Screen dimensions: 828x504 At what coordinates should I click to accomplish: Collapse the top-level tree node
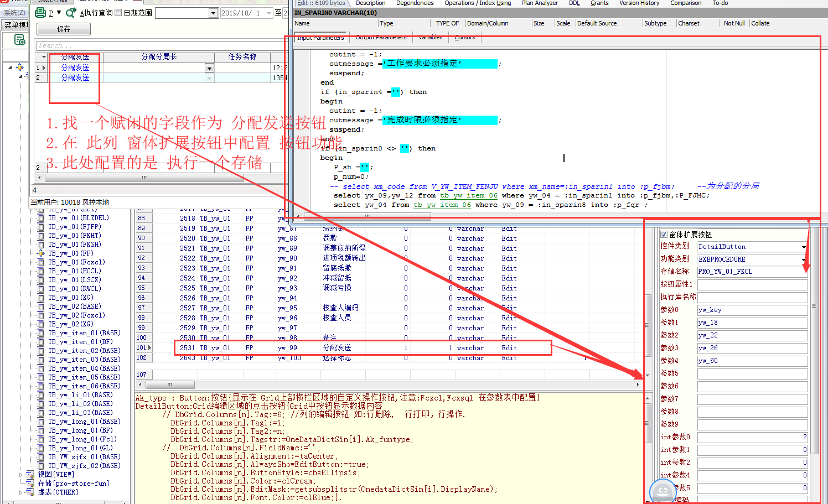click(x=10, y=67)
